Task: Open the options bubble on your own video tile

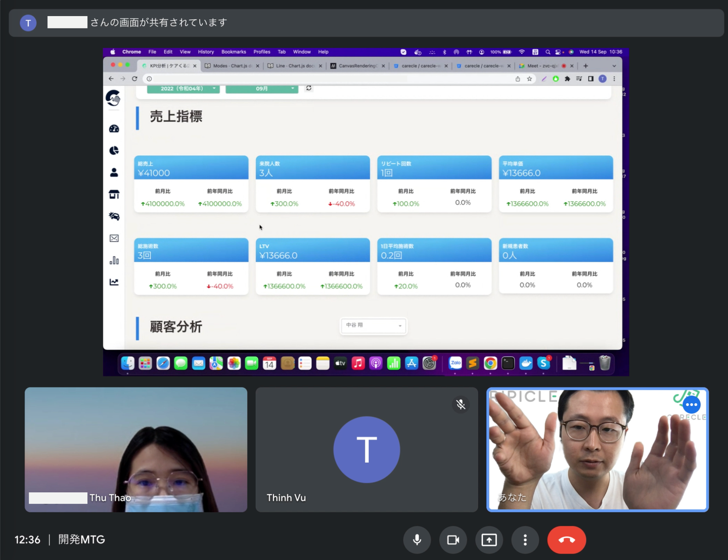Action: 691,404
